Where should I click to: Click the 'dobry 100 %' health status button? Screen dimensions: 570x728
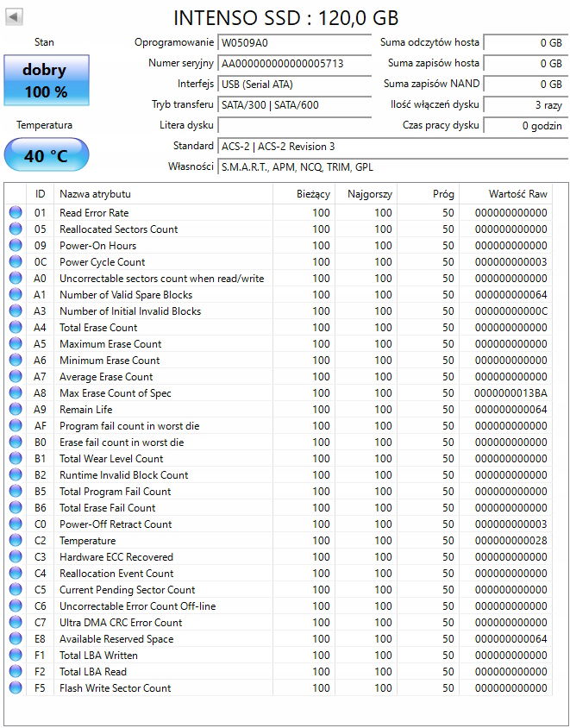[44, 79]
